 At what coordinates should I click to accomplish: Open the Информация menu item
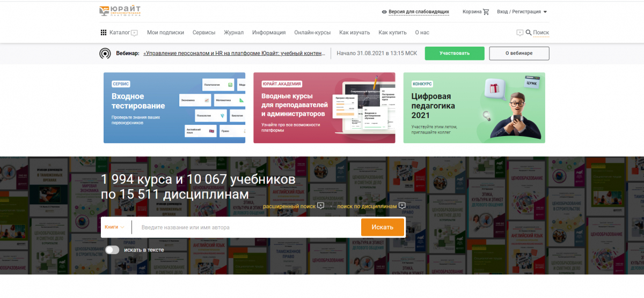click(269, 33)
